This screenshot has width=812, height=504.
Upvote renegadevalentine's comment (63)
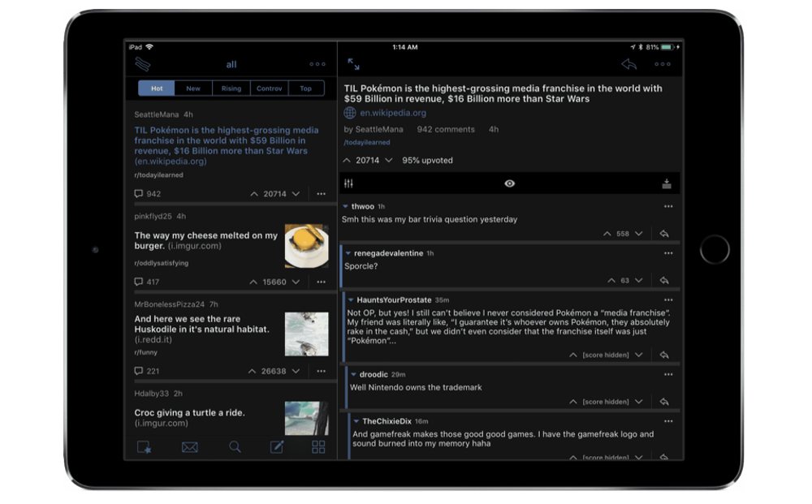click(611, 281)
